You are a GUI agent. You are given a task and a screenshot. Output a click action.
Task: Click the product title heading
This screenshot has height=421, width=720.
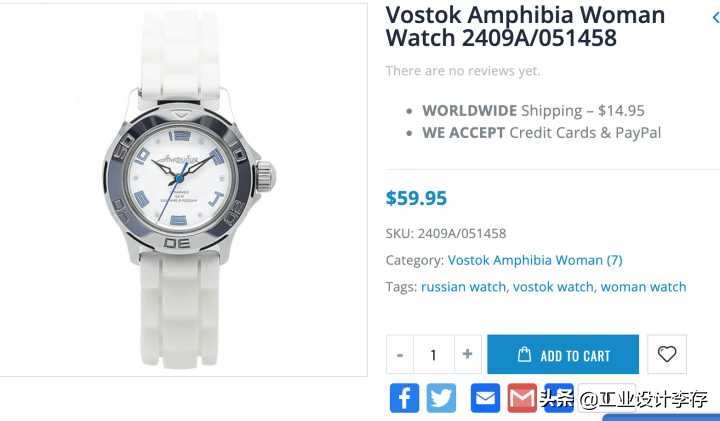coord(525,26)
